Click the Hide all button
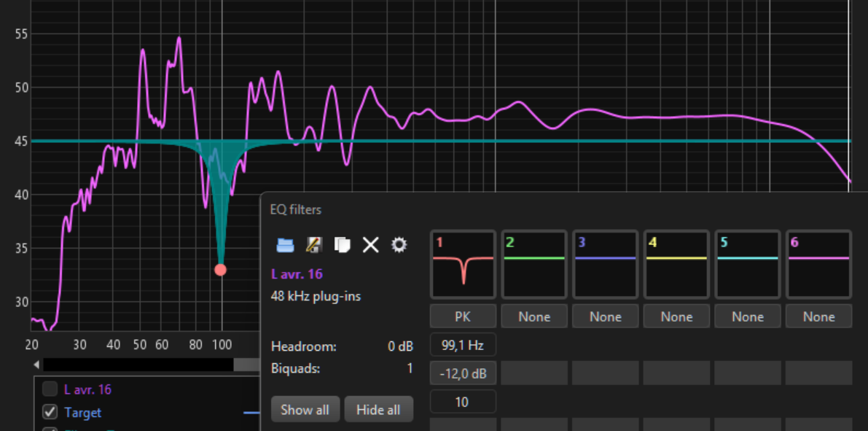This screenshot has height=431, width=868. click(378, 409)
